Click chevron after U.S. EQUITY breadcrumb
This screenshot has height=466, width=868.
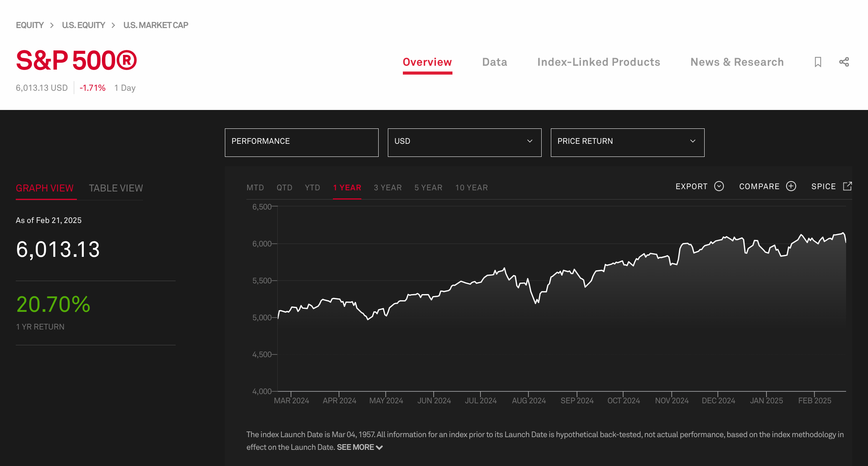(x=113, y=25)
